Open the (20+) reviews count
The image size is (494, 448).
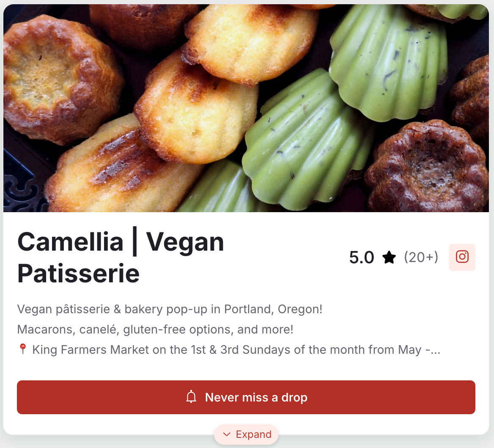click(421, 257)
